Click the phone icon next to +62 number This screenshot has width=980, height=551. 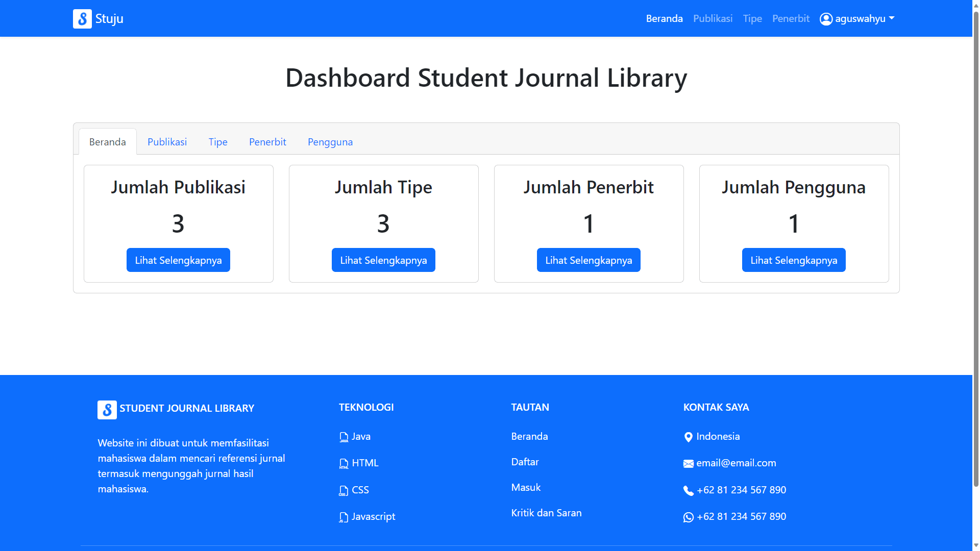point(688,490)
